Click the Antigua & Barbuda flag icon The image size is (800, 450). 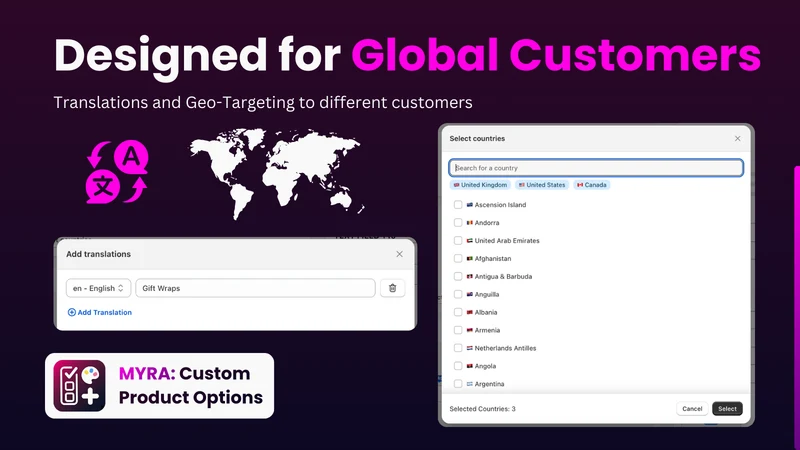(x=469, y=276)
